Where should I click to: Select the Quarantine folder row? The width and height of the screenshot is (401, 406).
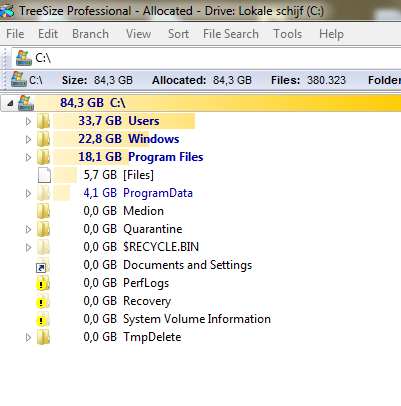133,229
